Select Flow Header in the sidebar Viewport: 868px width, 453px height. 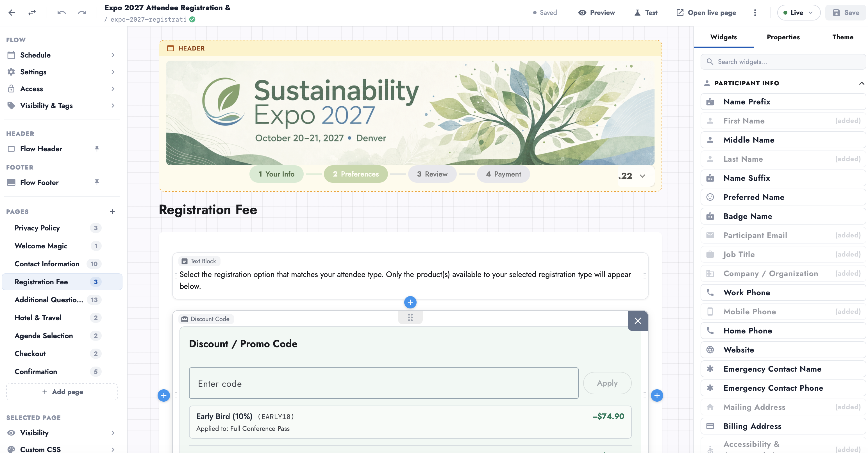point(41,148)
